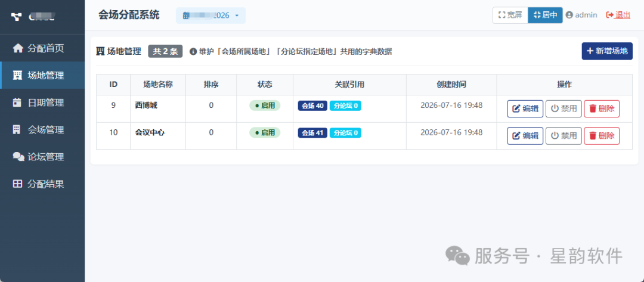Click the 会场 40 badge

312,106
